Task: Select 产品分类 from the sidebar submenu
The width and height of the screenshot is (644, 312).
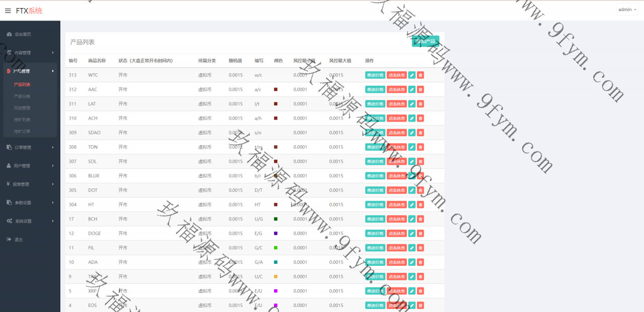Action: coord(22,96)
